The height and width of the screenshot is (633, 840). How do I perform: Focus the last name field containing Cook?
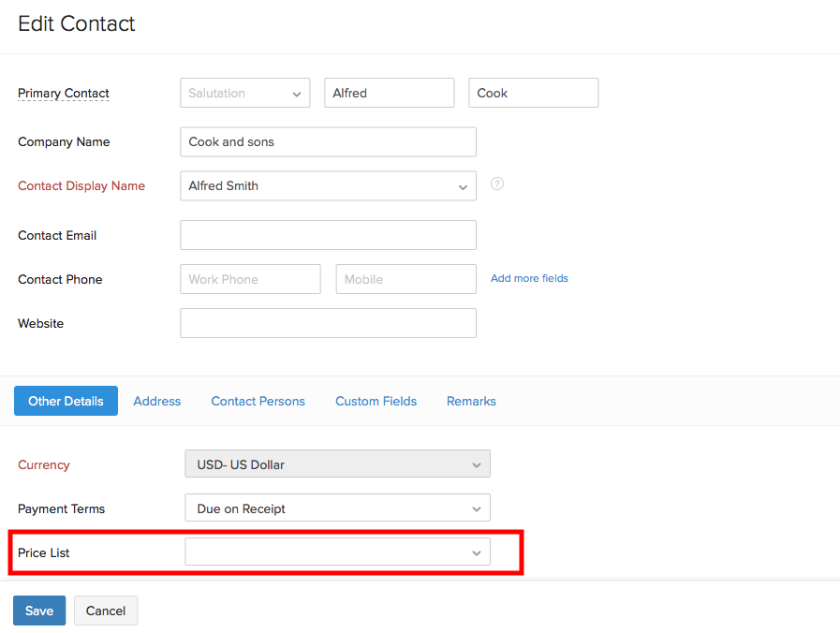tap(533, 94)
